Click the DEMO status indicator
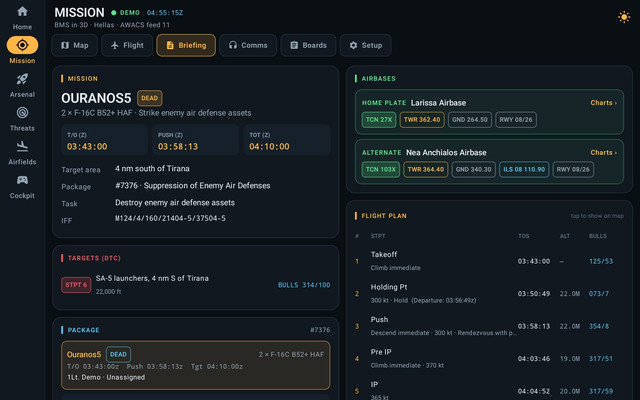This screenshot has width=640, height=400. pos(126,13)
